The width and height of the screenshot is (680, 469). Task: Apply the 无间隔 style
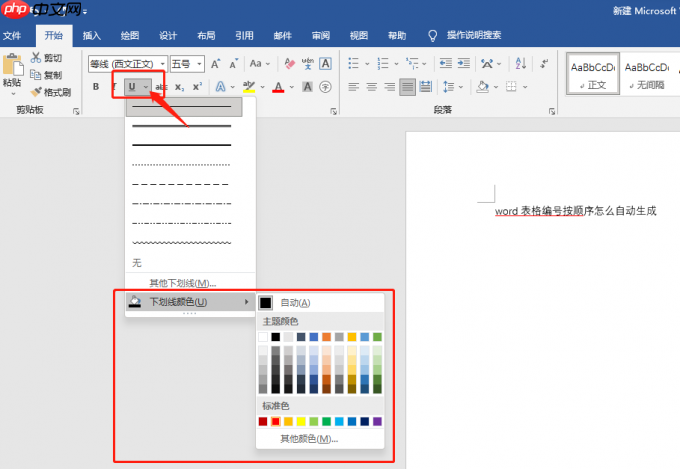coord(647,73)
